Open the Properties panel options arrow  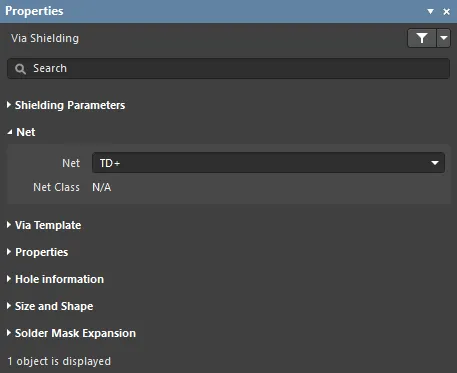(x=430, y=12)
